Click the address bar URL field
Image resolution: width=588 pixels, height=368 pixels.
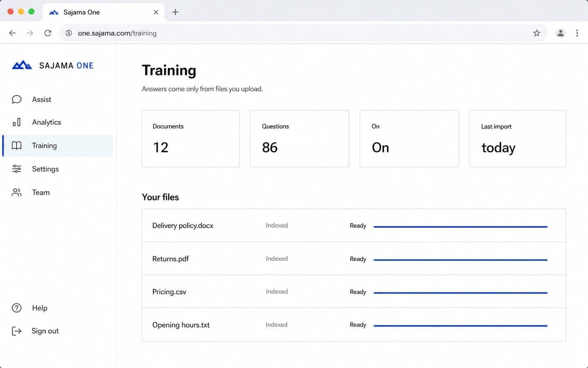point(303,33)
